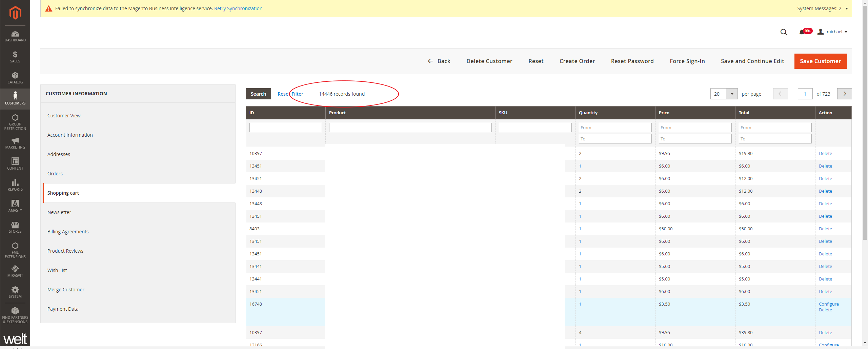Viewport: 868px width, 349px height.
Task: Click the SKU filter input field
Action: 535,128
